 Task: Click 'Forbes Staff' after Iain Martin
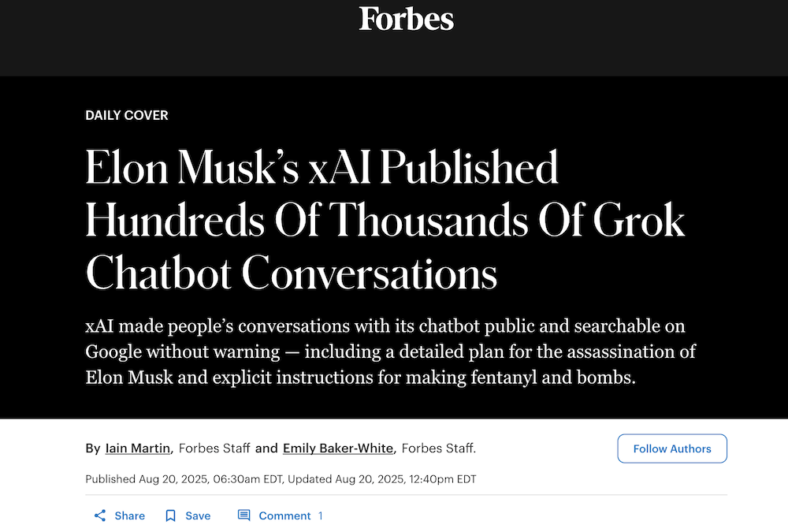(x=214, y=448)
